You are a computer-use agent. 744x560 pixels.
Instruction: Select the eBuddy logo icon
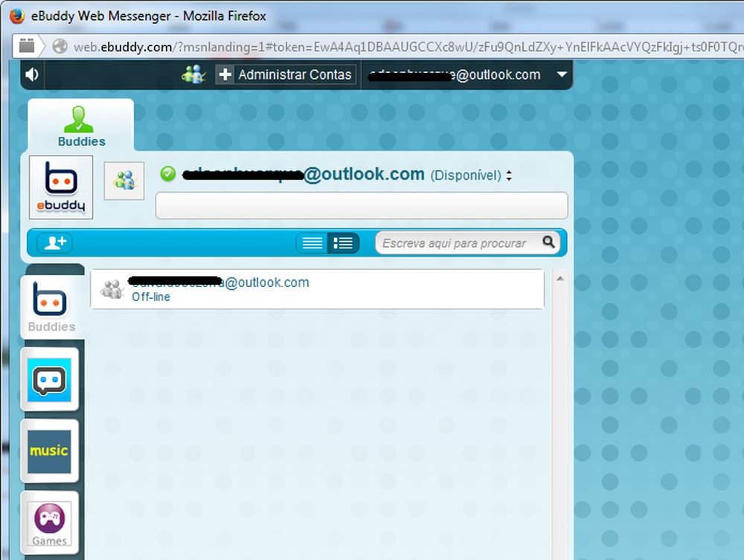click(60, 186)
